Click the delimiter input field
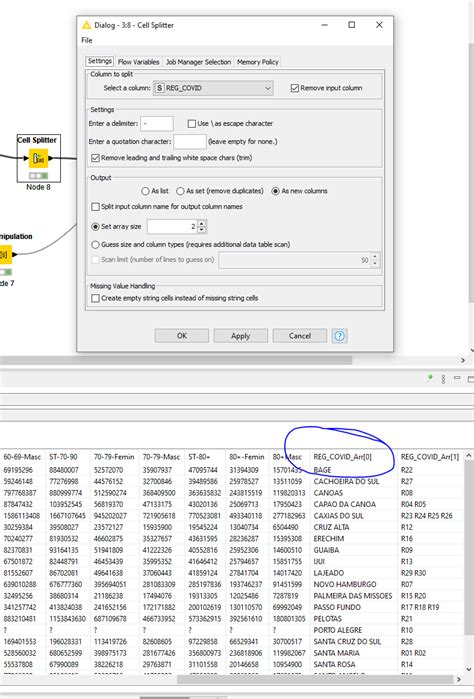The width and height of the screenshot is (474, 699). 157,123
